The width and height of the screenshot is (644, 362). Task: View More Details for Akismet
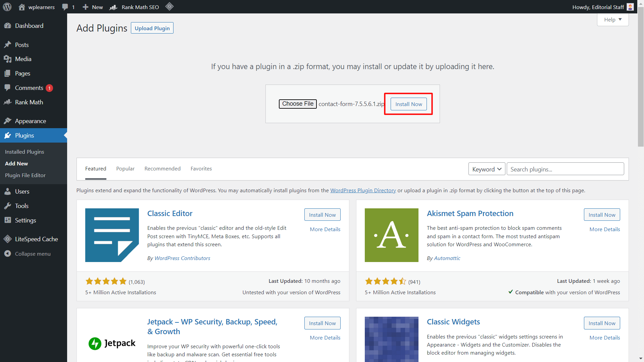click(x=604, y=229)
